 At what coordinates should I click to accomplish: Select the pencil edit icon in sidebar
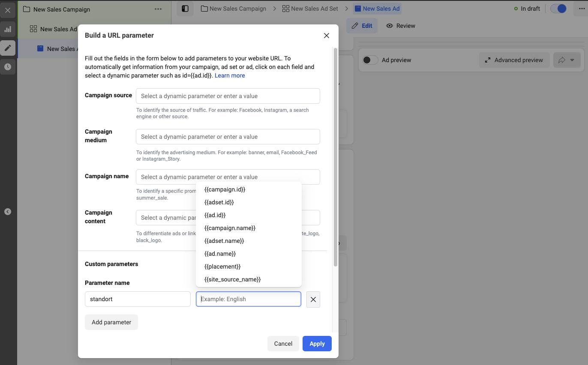click(8, 48)
